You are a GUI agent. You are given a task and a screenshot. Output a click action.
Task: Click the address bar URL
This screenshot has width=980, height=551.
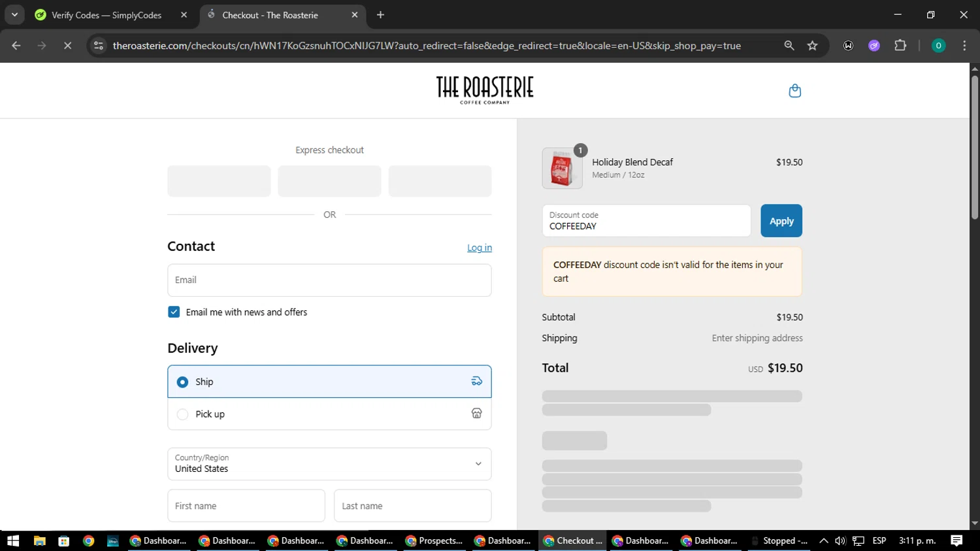(427, 46)
